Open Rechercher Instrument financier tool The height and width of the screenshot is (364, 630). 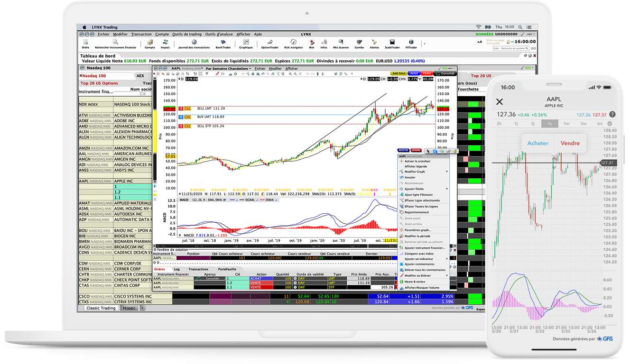pos(115,44)
